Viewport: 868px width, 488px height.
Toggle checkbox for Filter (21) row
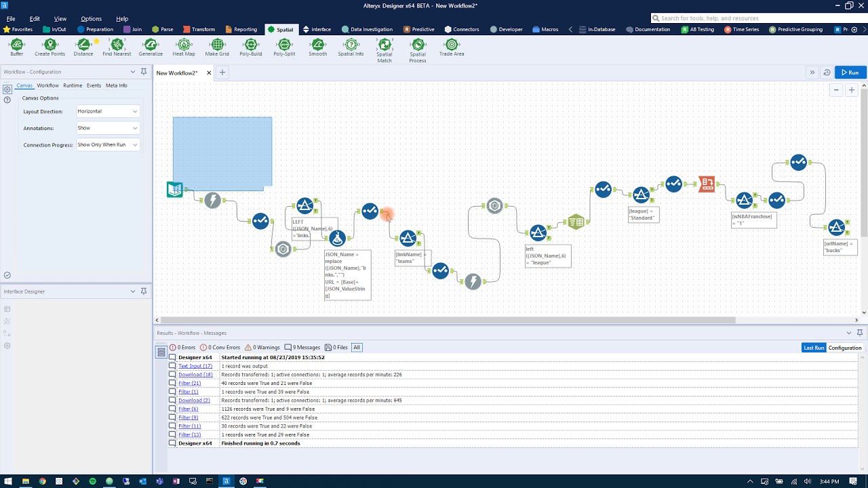pos(172,383)
